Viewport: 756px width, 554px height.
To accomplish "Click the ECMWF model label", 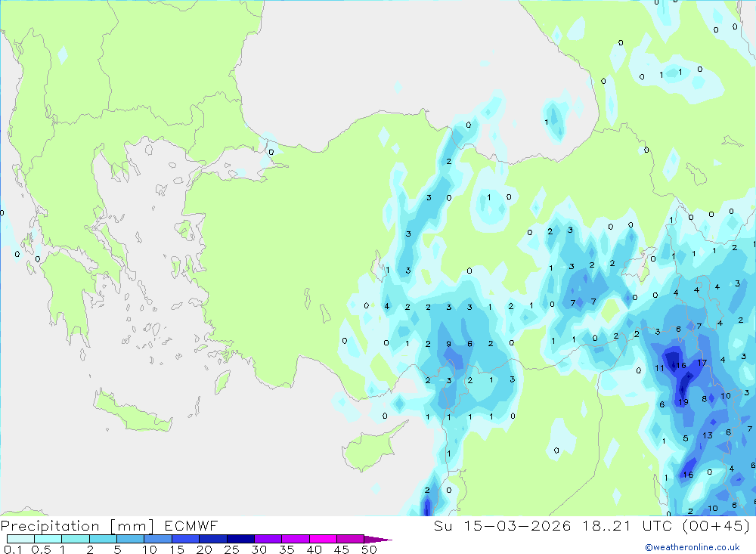I will (191, 525).
